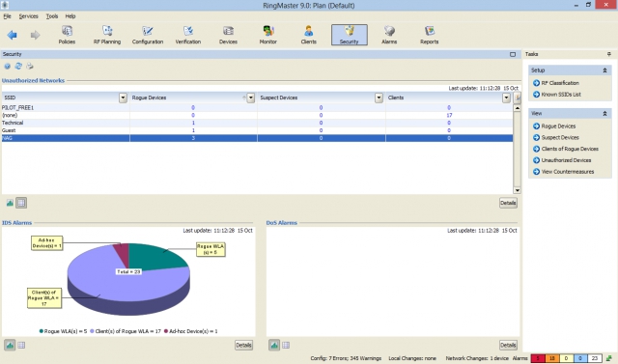The image size is (618, 364).
Task: Open the SSID column dropdown
Action: tap(123, 98)
